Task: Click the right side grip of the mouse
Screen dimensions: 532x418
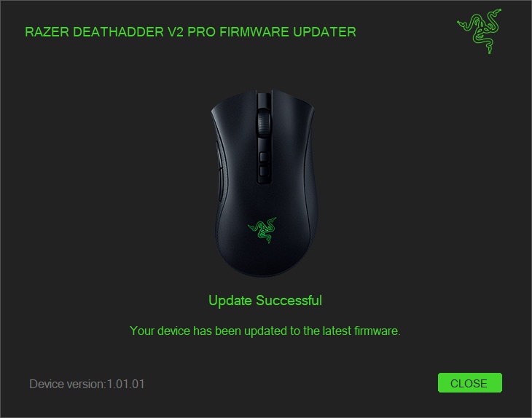Action: tap(310, 190)
